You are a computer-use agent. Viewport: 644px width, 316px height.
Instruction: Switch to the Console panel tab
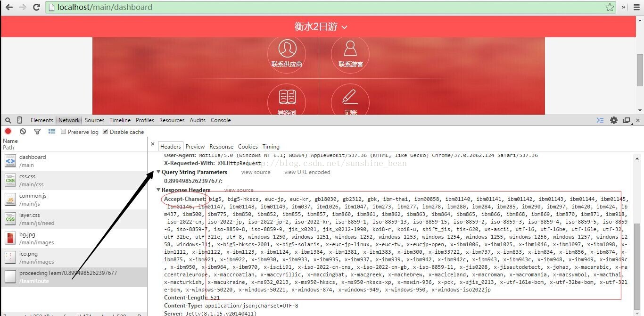click(x=221, y=120)
